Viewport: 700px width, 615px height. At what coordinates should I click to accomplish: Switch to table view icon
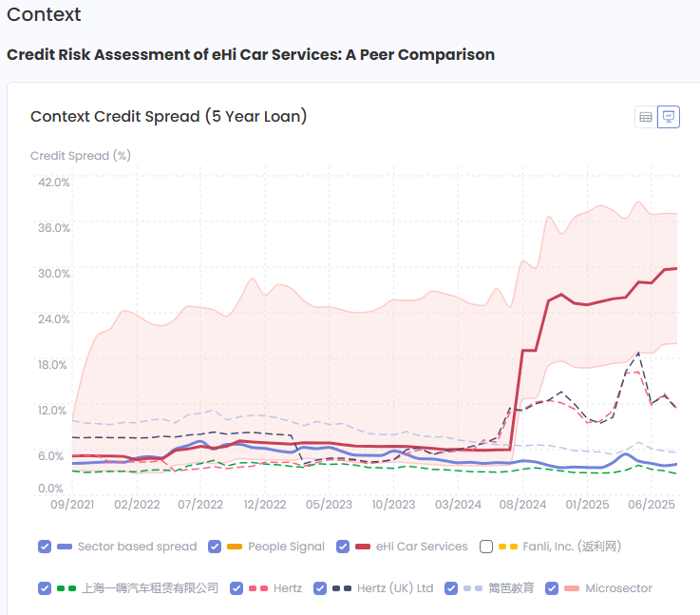click(646, 117)
